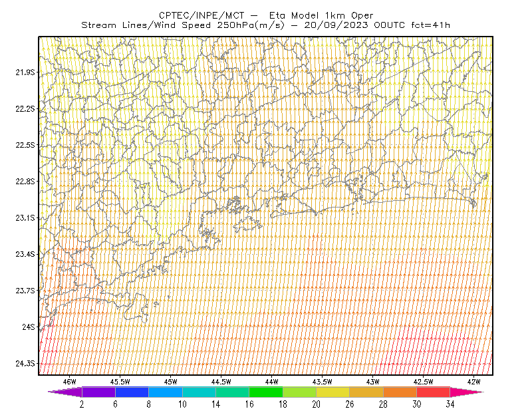Click the gold 26-28 legend segment
The image size is (532, 411).
(x=366, y=392)
